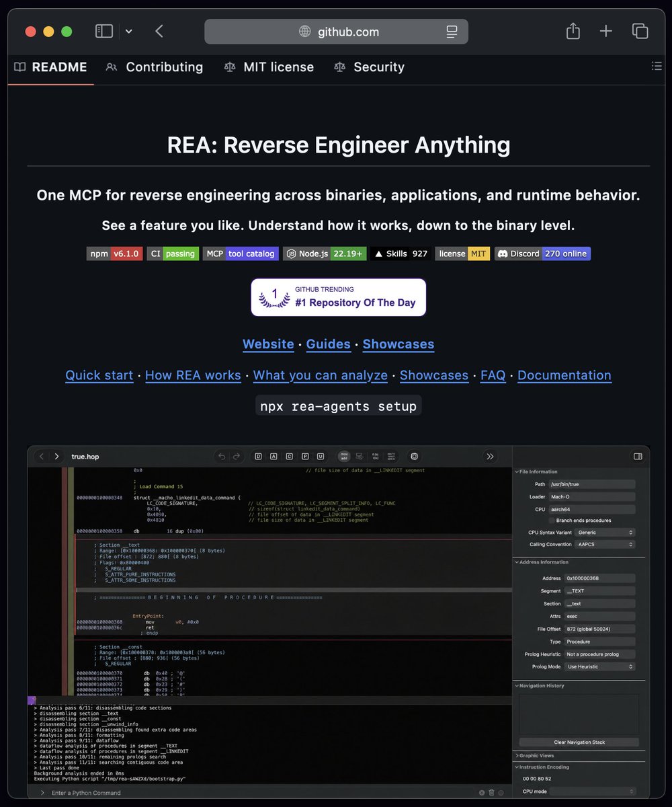Click the npm v6.1.0 badge

tap(114, 254)
